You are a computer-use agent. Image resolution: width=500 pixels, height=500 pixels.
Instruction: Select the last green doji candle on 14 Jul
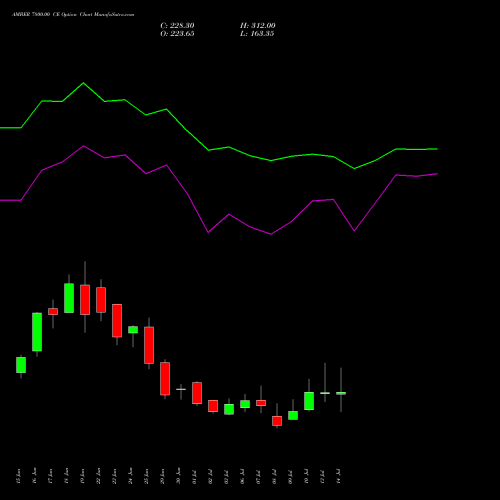[341, 393]
